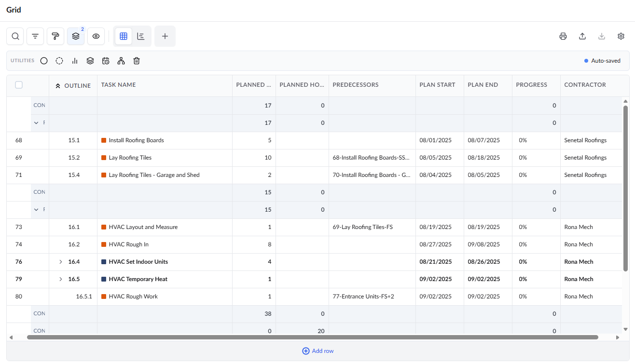Click dark blue swatch of HVAC Set Indoor Units
Screen dimensions: 635x364
104,262
